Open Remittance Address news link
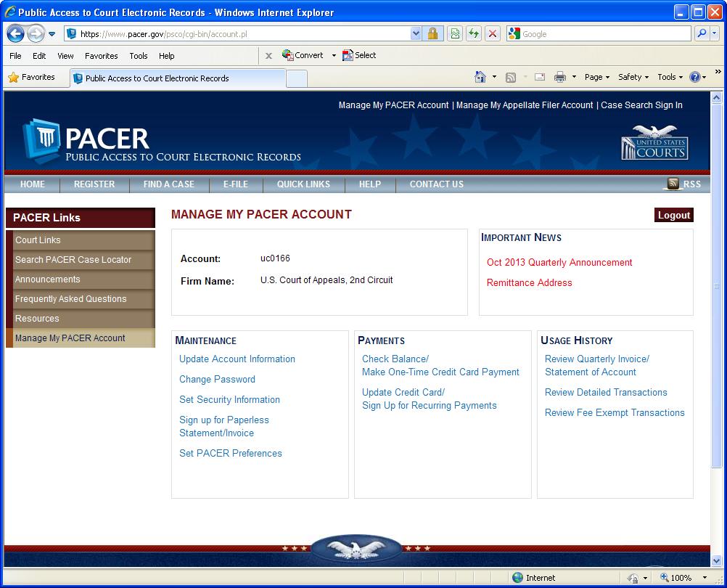727x588 pixels. [x=529, y=283]
